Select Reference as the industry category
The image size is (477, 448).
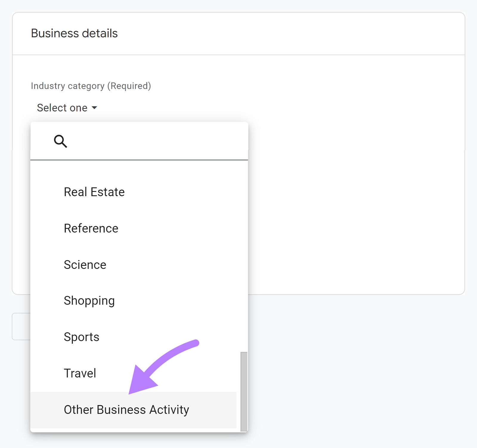[91, 228]
